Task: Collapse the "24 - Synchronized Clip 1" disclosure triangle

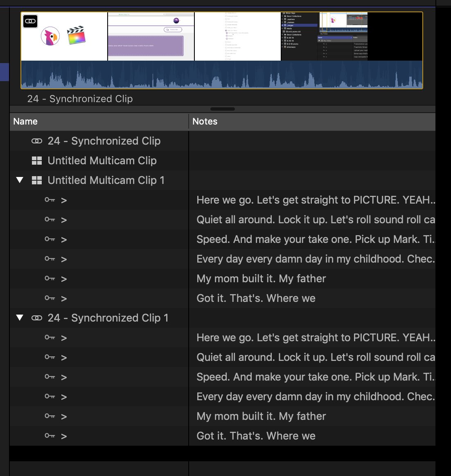Action: pyautogui.click(x=20, y=317)
